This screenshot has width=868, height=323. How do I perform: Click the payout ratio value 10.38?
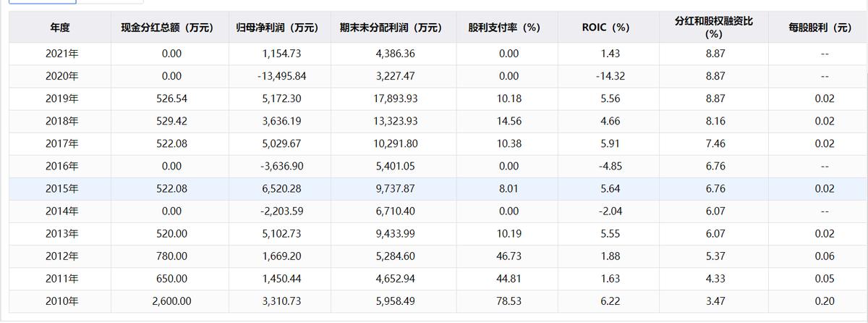pyautogui.click(x=509, y=143)
